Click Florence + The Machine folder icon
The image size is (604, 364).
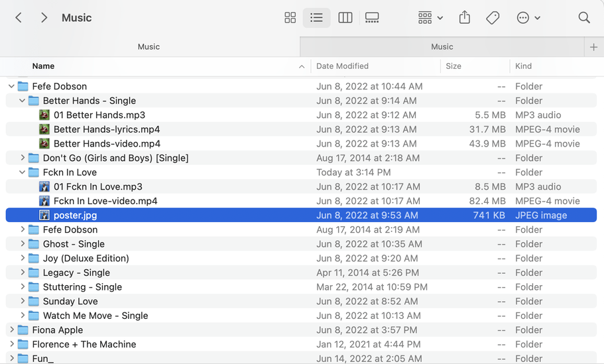(x=23, y=344)
